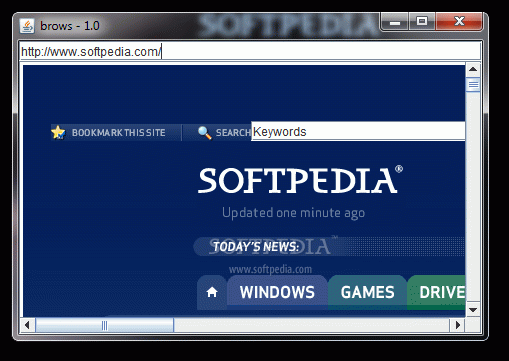This screenshot has height=361, width=509.
Task: Select the WINDOWS tab
Action: pos(277,292)
